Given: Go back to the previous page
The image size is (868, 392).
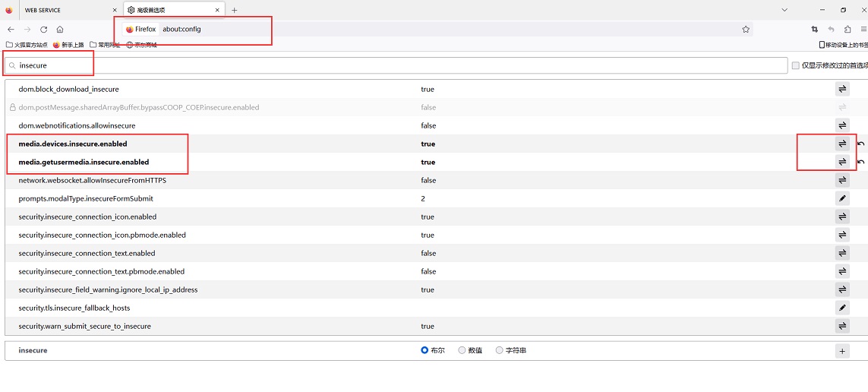Looking at the screenshot, I should click(11, 30).
